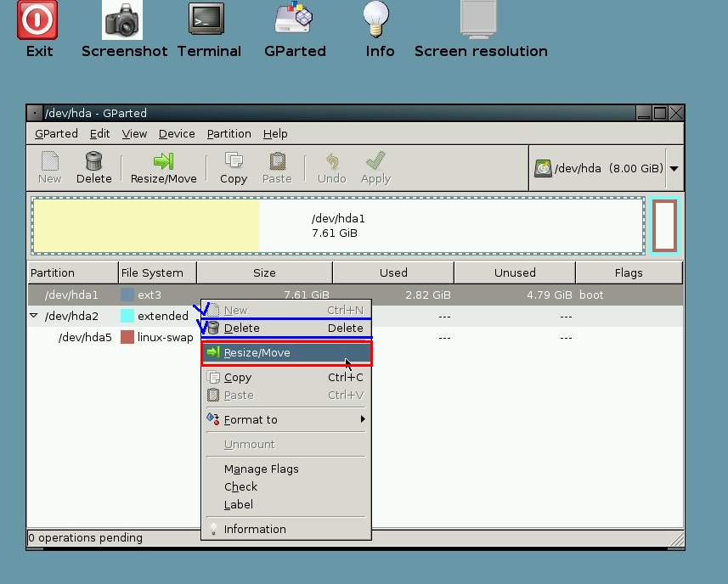Click the 2.82 GiB used value
This screenshot has height=584, width=728.
point(427,295)
